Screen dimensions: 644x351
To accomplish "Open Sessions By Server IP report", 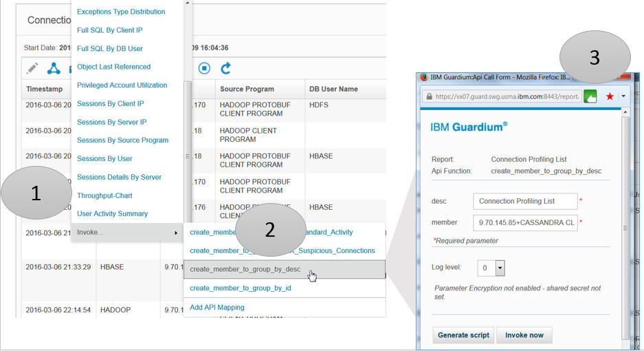I will [112, 123].
